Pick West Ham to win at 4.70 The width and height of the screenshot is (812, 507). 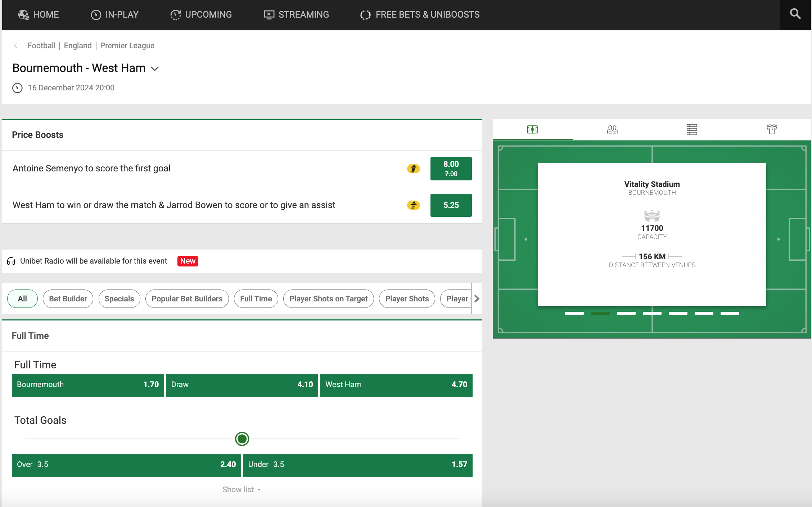[396, 385]
